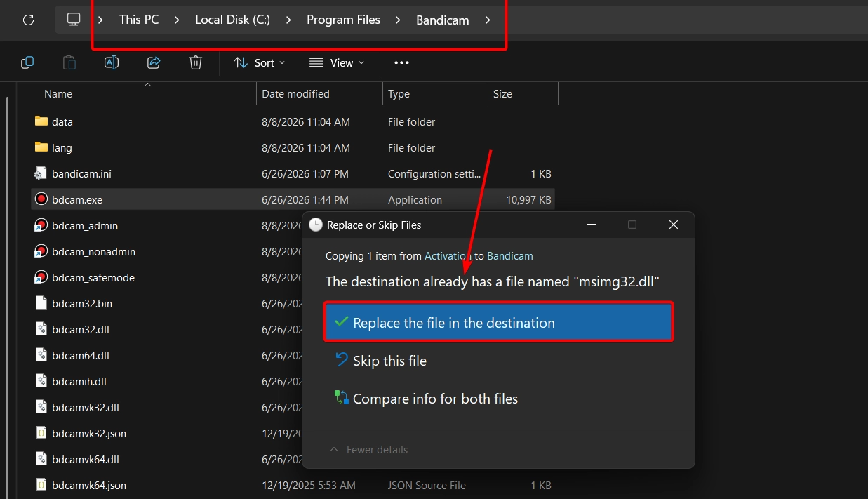Click the bdcamvk64.dll file icon
The image size is (868, 499).
point(41,459)
